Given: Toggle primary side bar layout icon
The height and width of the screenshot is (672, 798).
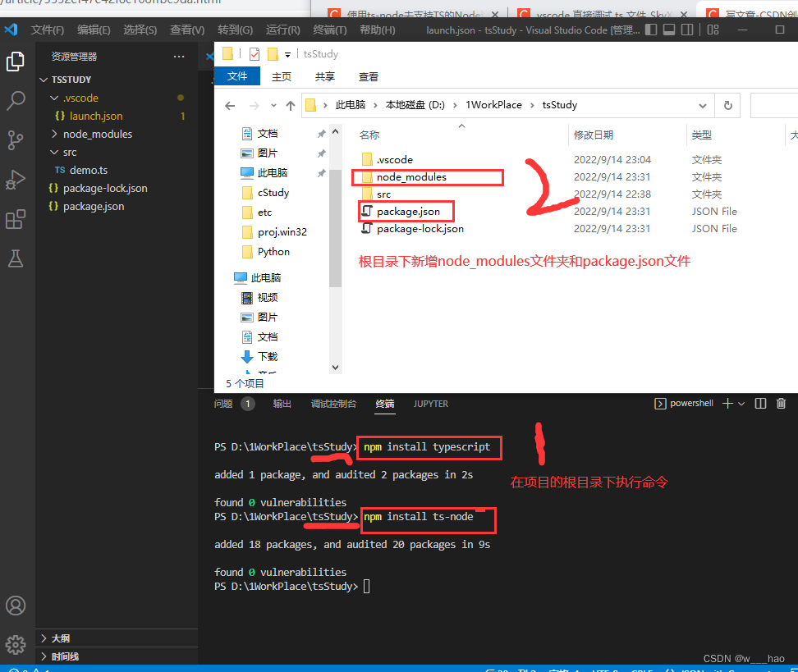Looking at the screenshot, I should [x=651, y=30].
